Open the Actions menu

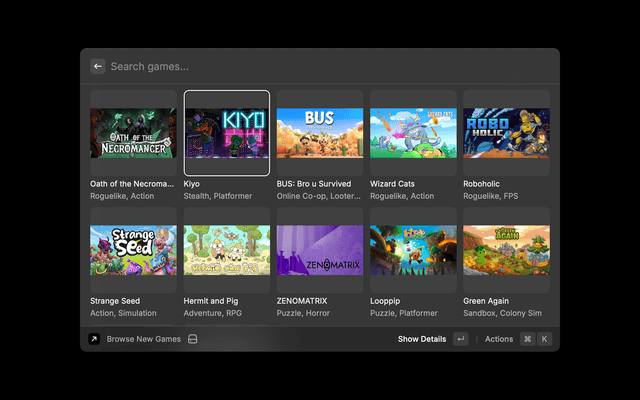[499, 339]
